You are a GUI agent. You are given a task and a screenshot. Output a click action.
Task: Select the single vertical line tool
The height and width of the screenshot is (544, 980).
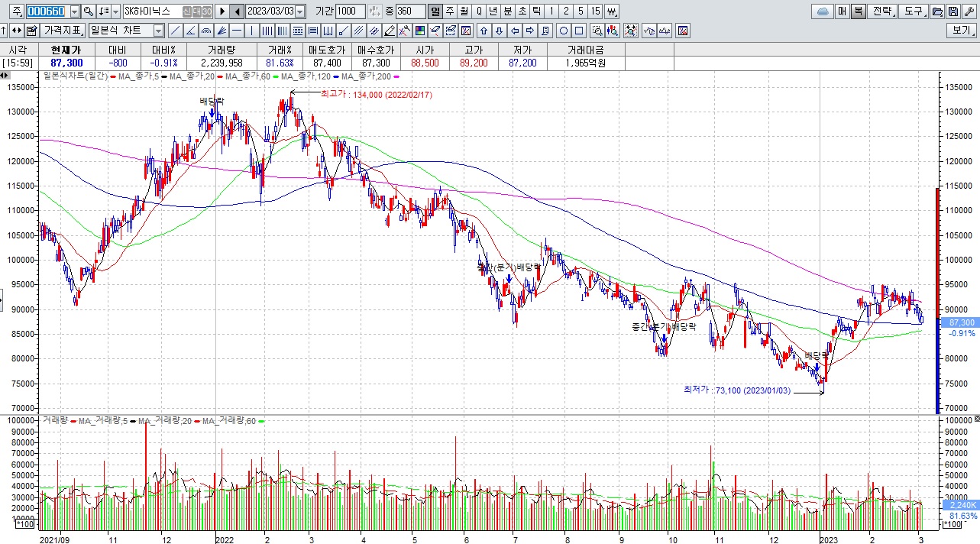pos(251,31)
